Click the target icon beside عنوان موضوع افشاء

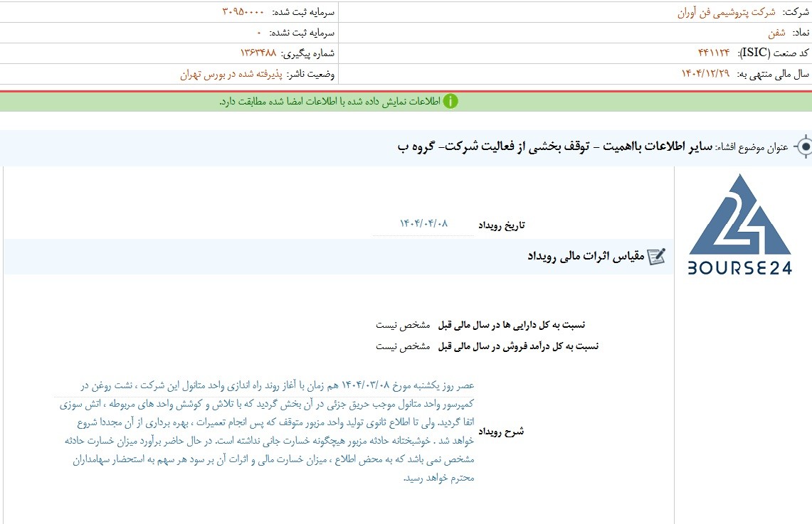(x=803, y=147)
